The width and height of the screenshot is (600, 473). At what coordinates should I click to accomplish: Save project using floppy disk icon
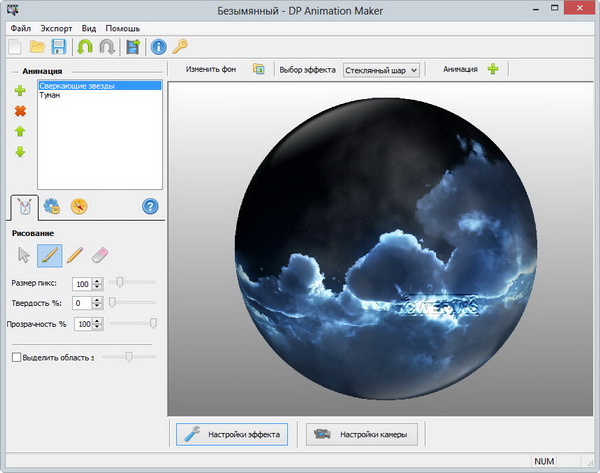click(58, 47)
